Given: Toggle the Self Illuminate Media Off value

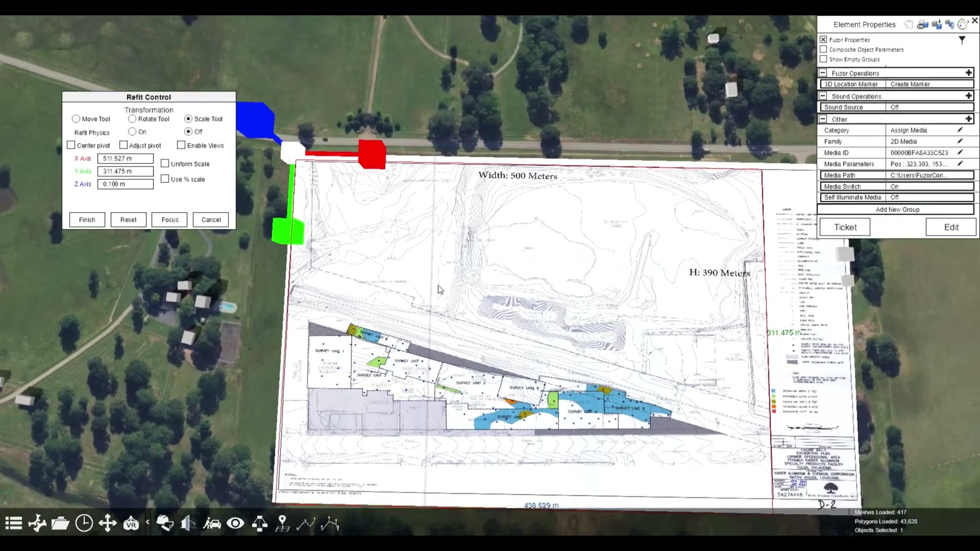Looking at the screenshot, I should (930, 197).
